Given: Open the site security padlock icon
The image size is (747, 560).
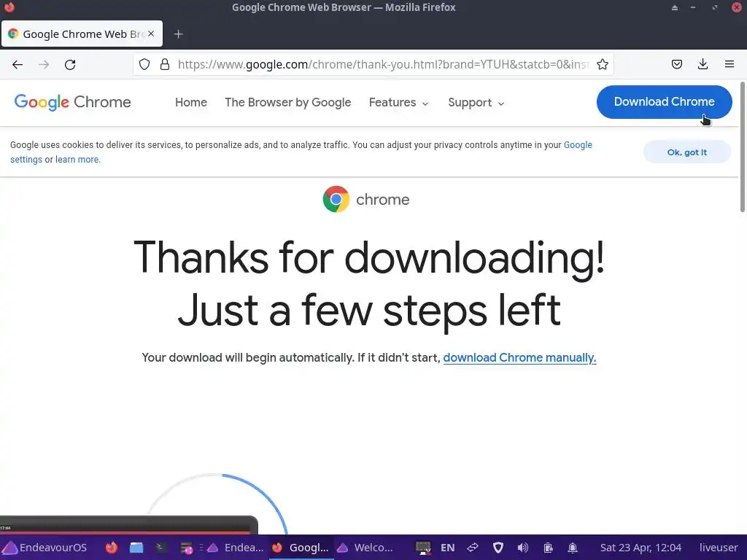Looking at the screenshot, I should [x=165, y=64].
